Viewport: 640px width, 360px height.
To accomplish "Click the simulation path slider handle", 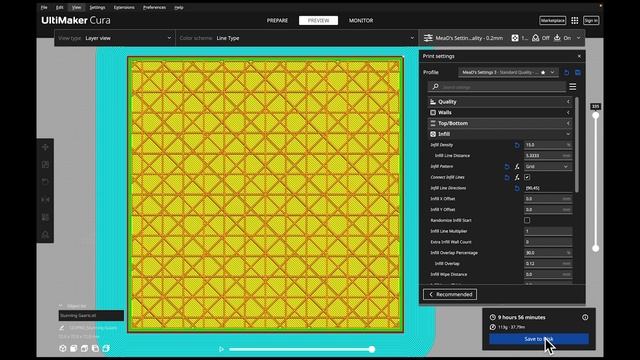I will pyautogui.click(x=372, y=349).
